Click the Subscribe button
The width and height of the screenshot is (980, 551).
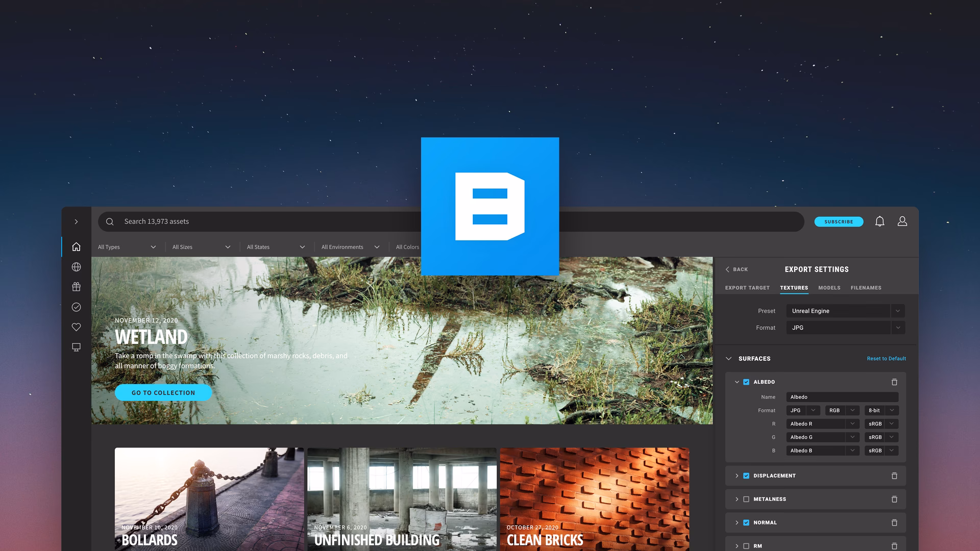pos(839,222)
